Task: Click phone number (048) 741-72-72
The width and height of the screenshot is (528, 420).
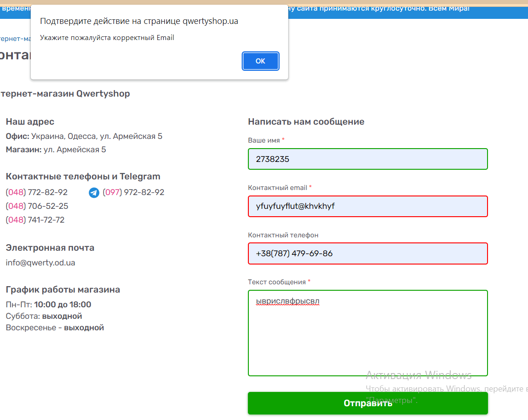Action: click(35, 220)
